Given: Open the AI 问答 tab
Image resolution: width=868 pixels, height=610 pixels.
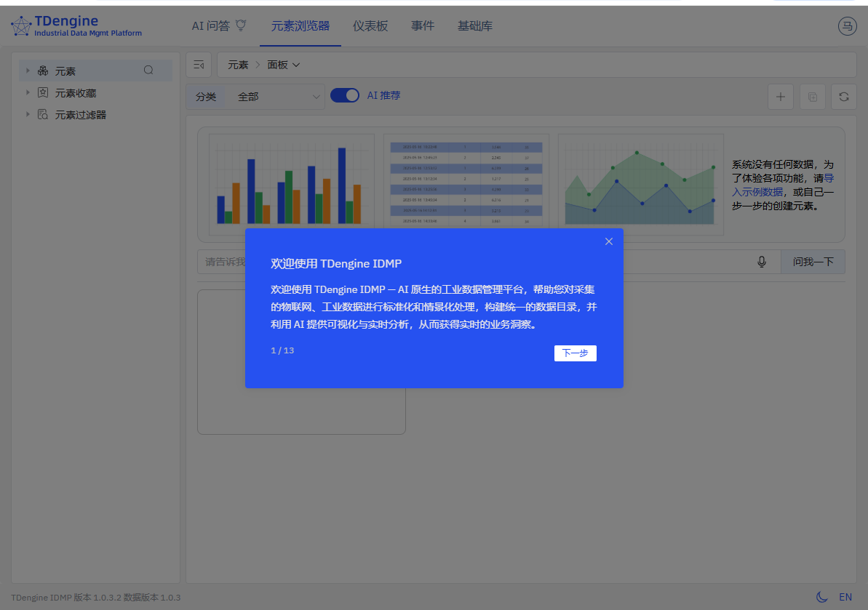Looking at the screenshot, I should tap(219, 26).
